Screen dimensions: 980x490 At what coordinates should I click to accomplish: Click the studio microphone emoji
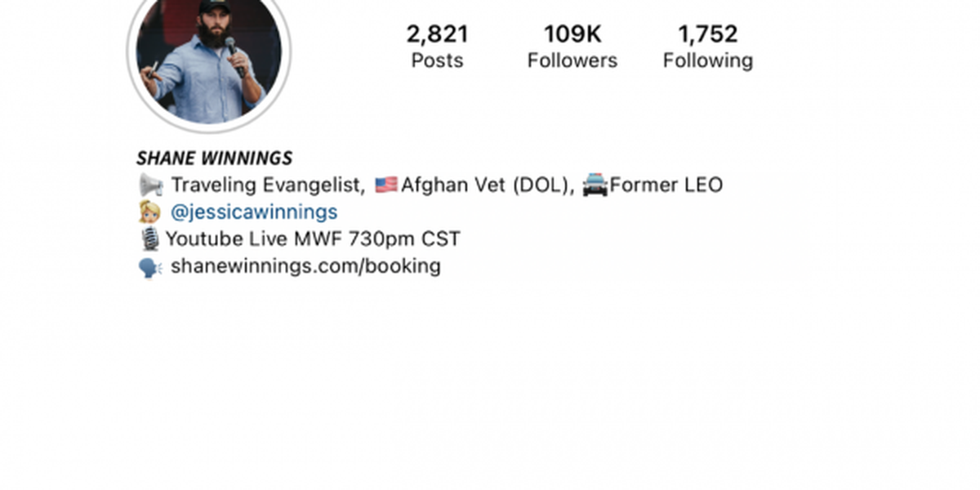(150, 239)
